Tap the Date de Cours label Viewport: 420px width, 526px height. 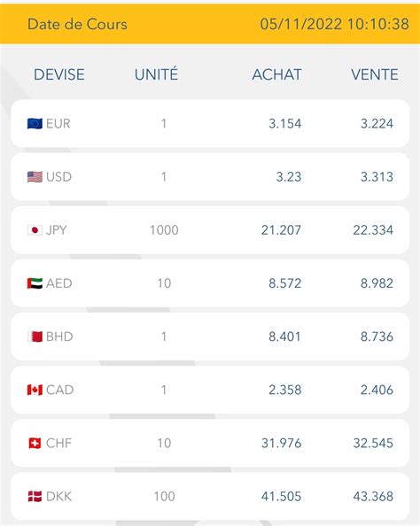click(x=77, y=24)
